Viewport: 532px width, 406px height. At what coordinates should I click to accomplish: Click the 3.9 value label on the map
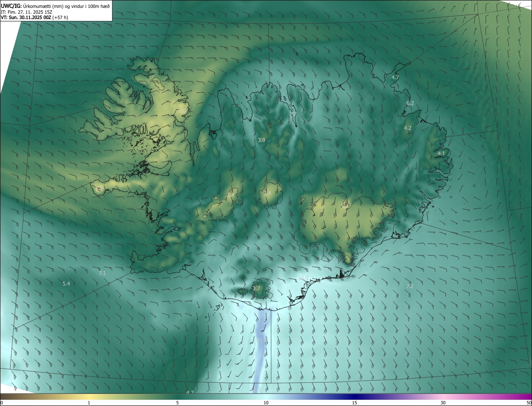pos(261,140)
